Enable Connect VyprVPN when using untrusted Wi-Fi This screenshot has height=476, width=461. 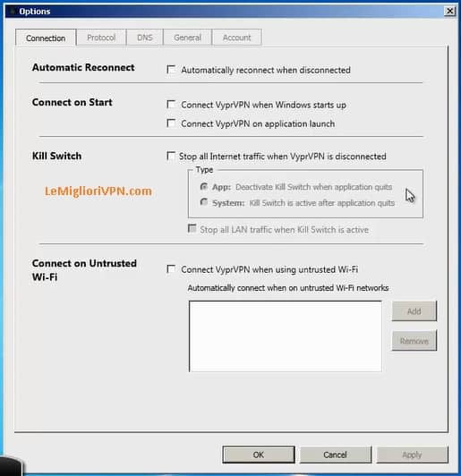[x=171, y=269]
